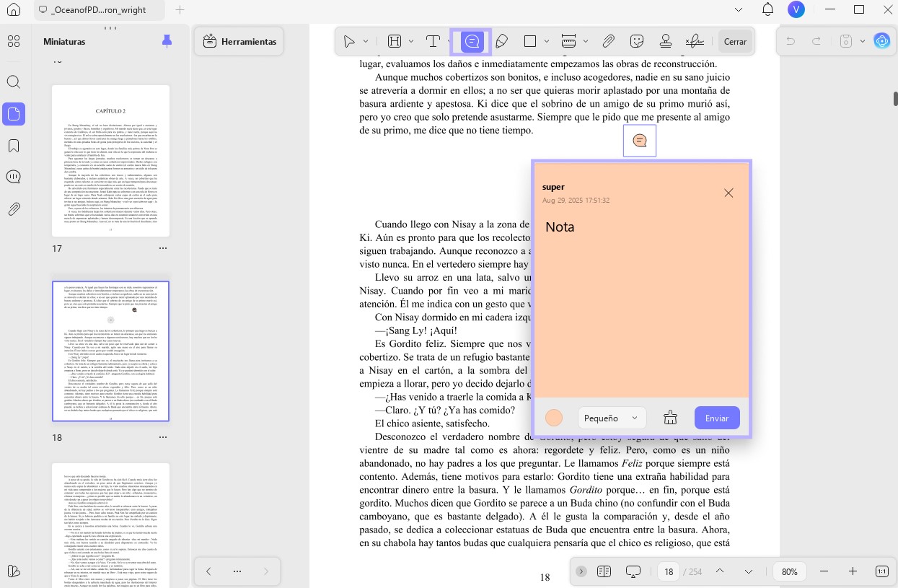Screen dimensions: 898x588
Task: Toggle the actual size 1:1 view
Action: click(881, 571)
